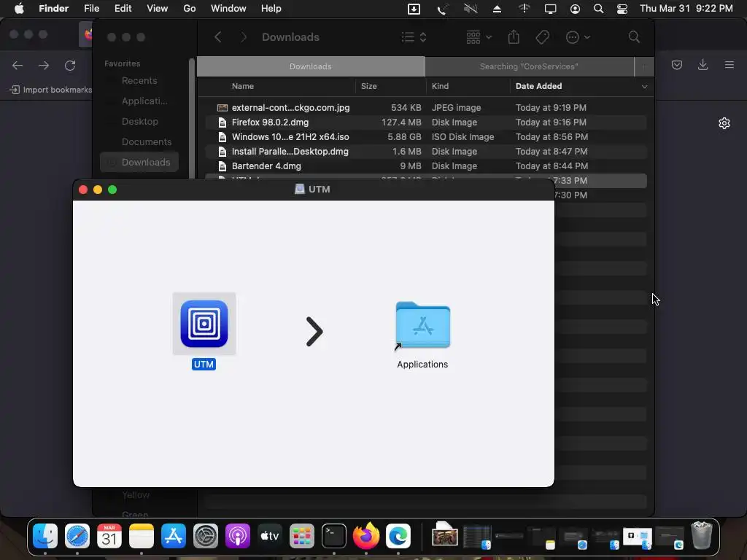Open Finder from the dock
The image size is (747, 560).
click(45, 536)
